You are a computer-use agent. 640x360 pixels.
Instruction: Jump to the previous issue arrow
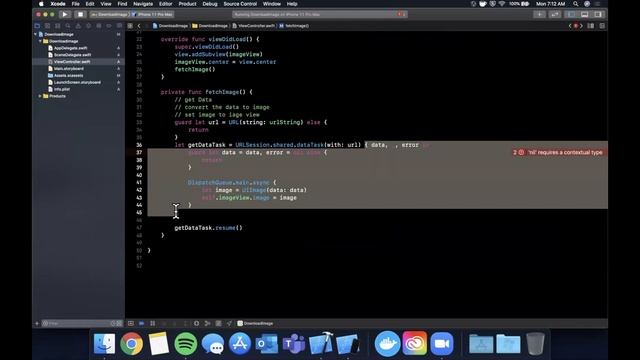(x=570, y=26)
